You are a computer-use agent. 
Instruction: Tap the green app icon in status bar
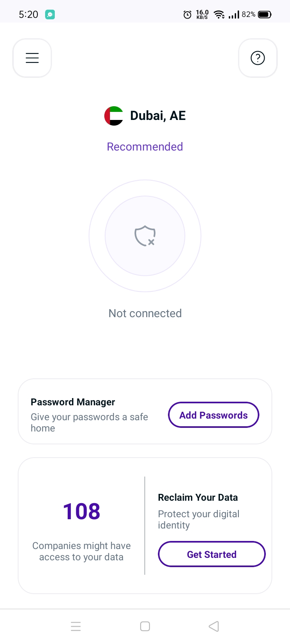click(50, 14)
